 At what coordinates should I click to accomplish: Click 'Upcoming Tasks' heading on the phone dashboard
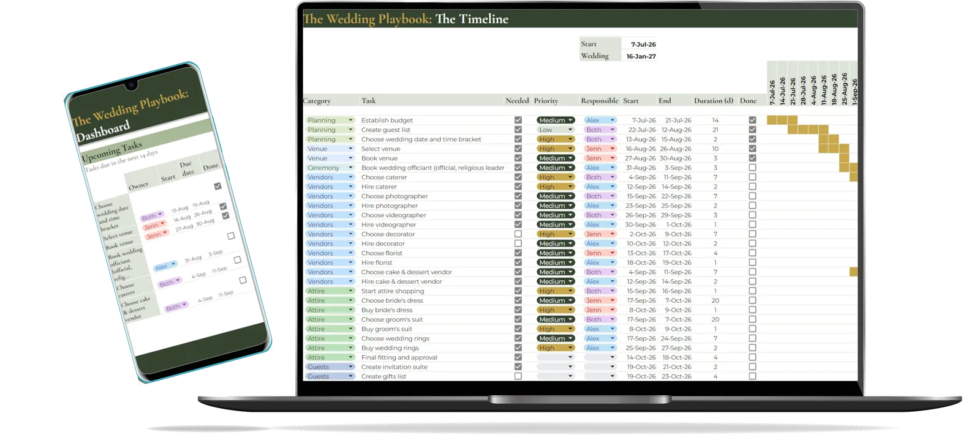pos(111,151)
